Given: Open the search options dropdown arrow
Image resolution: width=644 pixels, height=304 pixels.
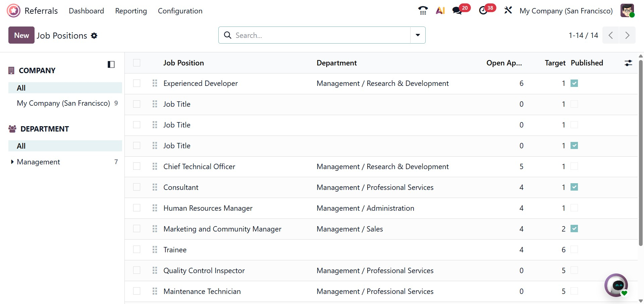Looking at the screenshot, I should 418,35.
